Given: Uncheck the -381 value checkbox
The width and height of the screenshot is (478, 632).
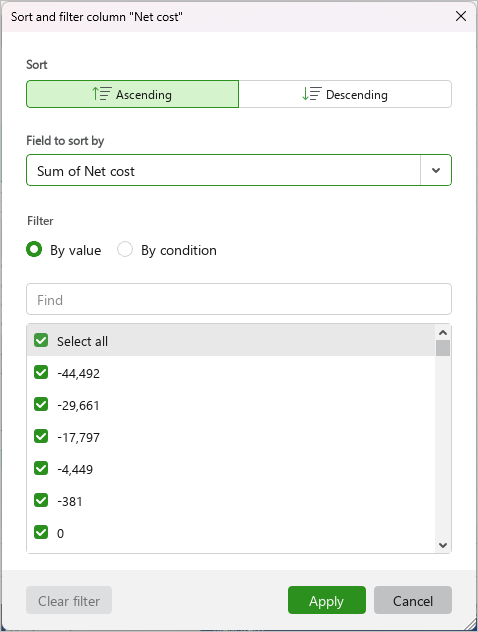Looking at the screenshot, I should 41,501.
